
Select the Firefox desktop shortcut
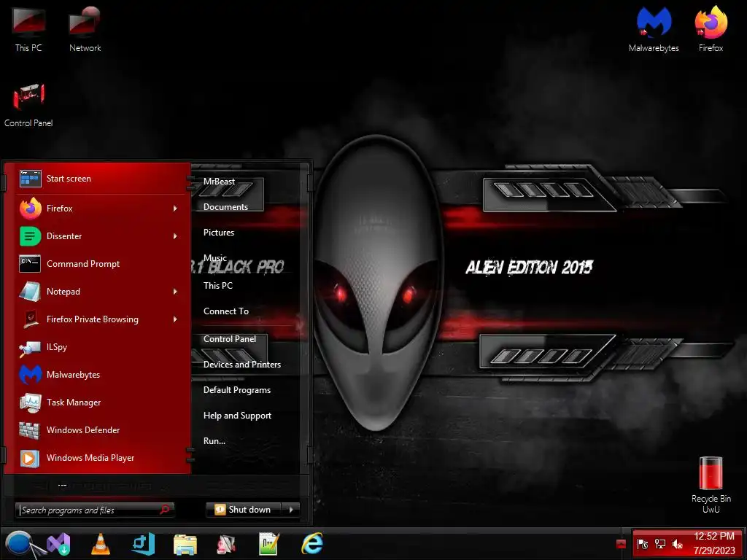pyautogui.click(x=711, y=29)
